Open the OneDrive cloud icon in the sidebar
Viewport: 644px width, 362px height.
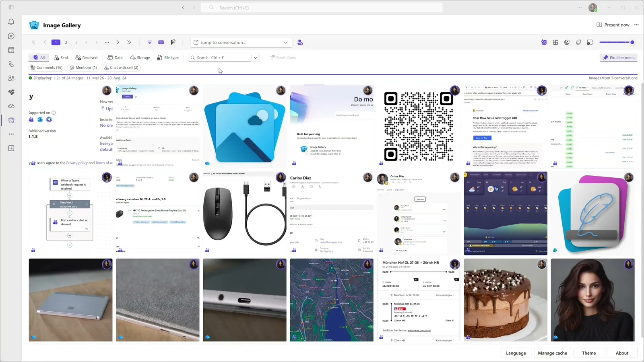11,106
